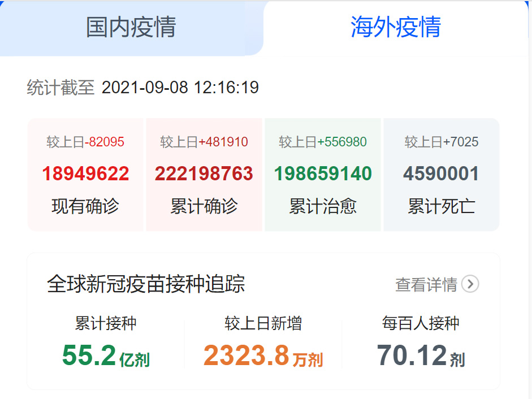Viewport: 532px width, 399px height.
Task: Click the 较上日+481910 change indicator
Action: pyautogui.click(x=204, y=142)
